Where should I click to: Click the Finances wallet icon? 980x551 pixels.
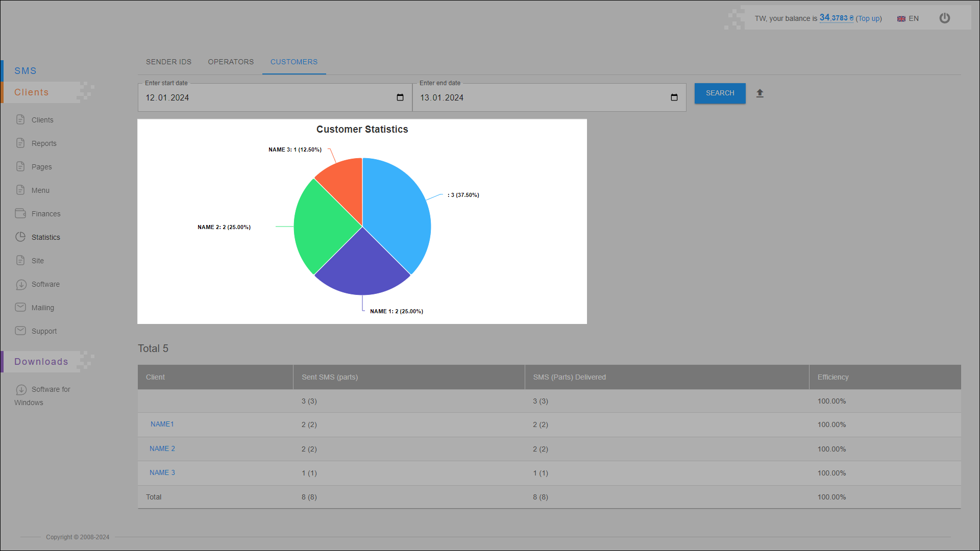tap(20, 213)
